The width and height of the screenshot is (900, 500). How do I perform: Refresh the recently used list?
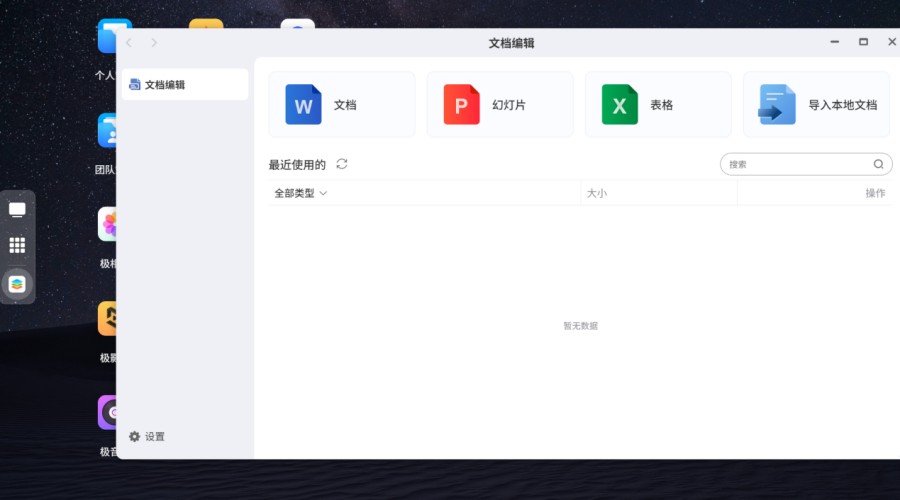[342, 164]
